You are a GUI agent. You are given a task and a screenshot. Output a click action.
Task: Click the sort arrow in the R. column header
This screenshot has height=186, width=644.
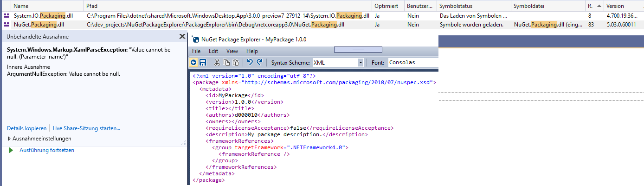pyautogui.click(x=598, y=6)
